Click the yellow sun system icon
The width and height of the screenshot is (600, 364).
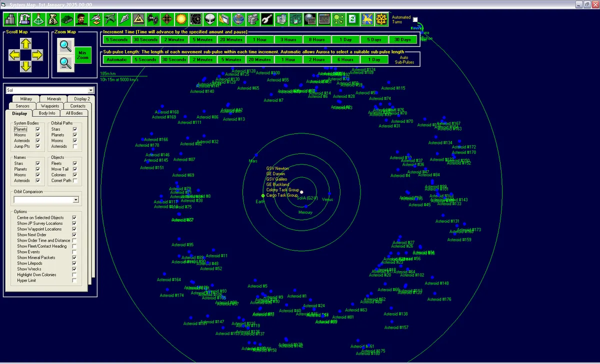tap(181, 19)
